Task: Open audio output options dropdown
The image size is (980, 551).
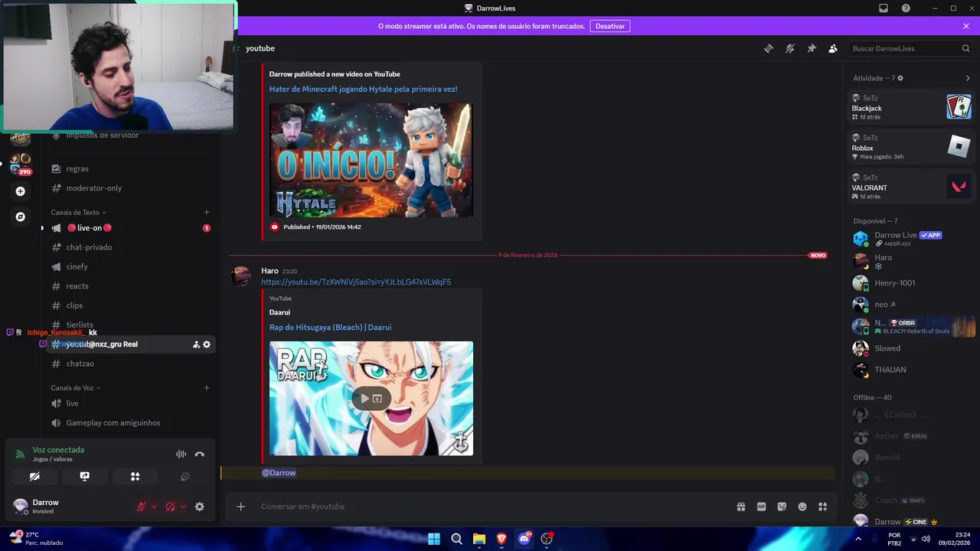Action: [183, 507]
